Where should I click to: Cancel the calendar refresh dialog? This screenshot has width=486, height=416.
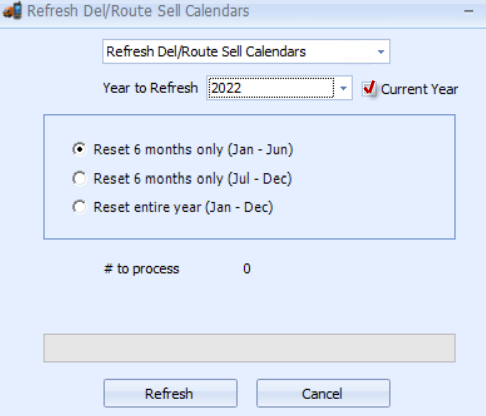[323, 393]
